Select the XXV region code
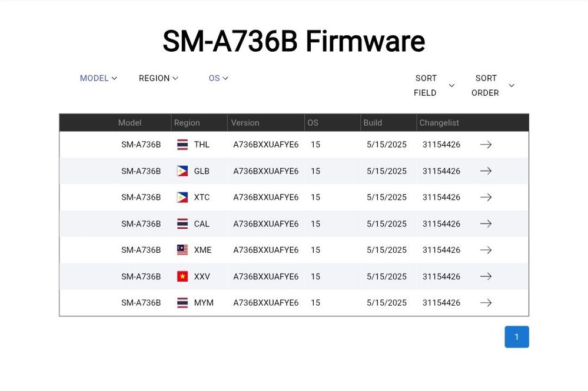This screenshot has height=391, width=588. coord(202,276)
